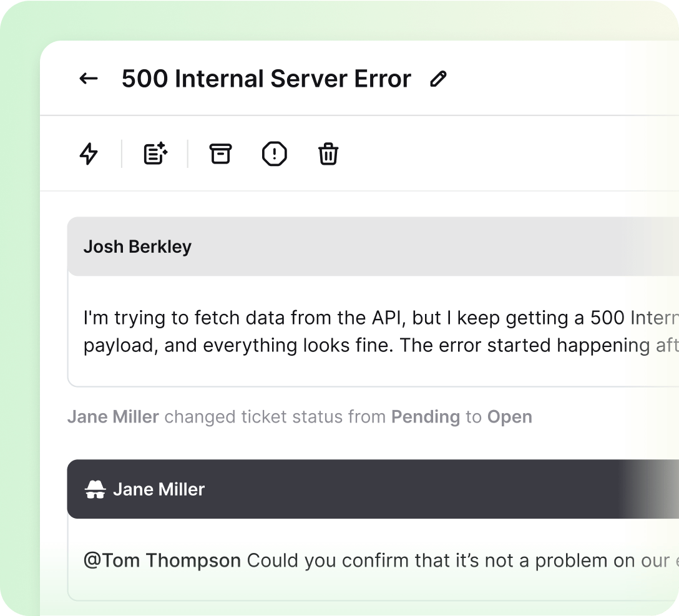Viewport: 679px width, 616px height.
Task: Click the incognito icon beside Jane Miller
Action: pos(95,489)
